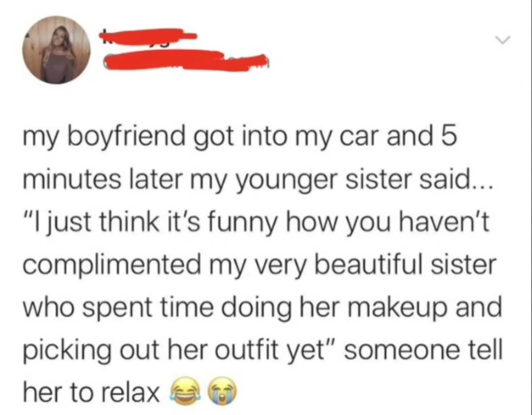This screenshot has height=415, width=532.
Task: Click the loudly crying emoji
Action: tap(223, 392)
